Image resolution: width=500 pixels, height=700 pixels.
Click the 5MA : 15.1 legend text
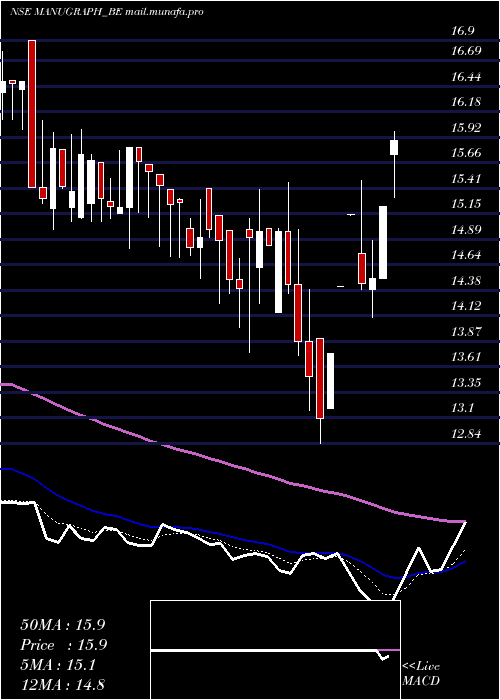[x=58, y=665]
